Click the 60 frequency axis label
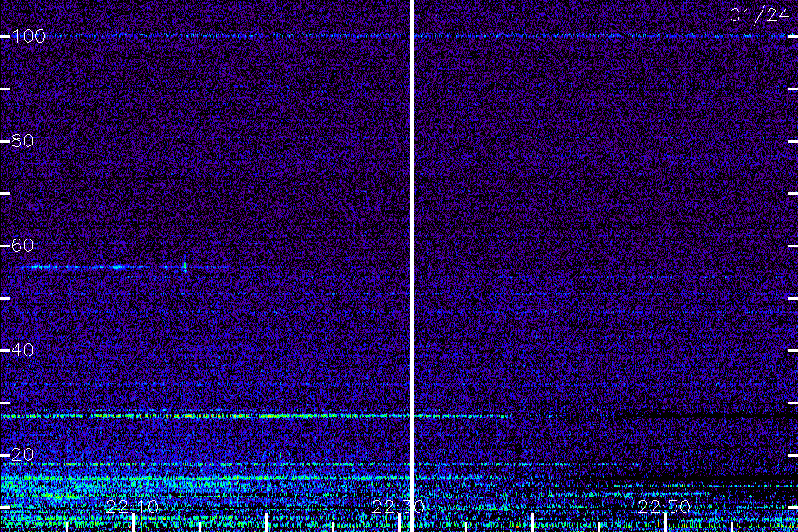The width and height of the screenshot is (798, 532). [22, 246]
